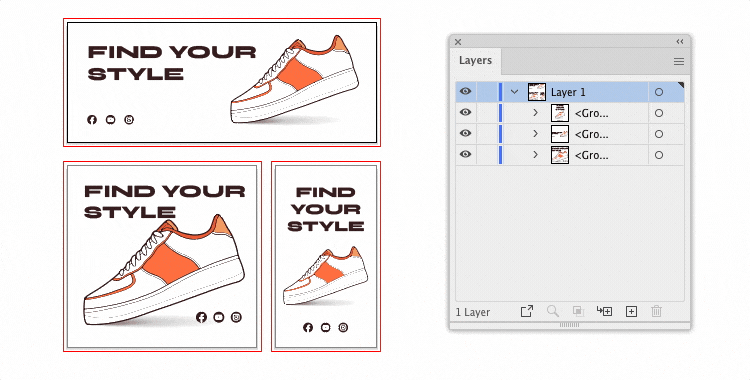The height and width of the screenshot is (380, 750).
Task: Toggle visibility of the topmost group sublayer
Action: pos(465,112)
